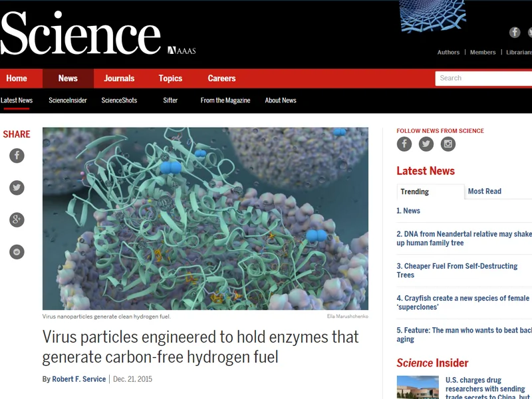Switch to the Most Read tab
The image size is (532, 399).
[x=484, y=192]
